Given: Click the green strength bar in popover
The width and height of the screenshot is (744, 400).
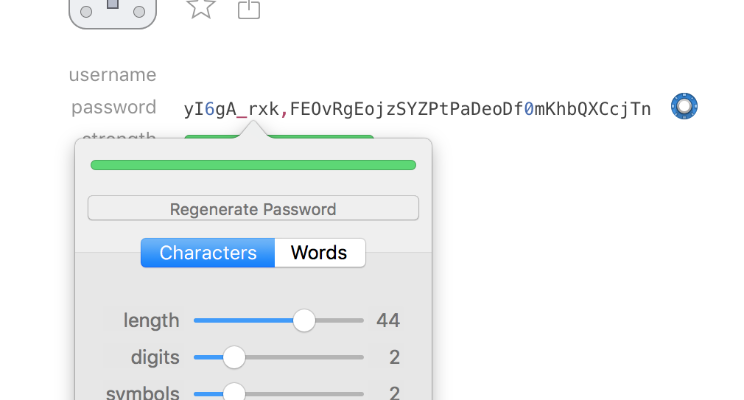Looking at the screenshot, I should [253, 165].
